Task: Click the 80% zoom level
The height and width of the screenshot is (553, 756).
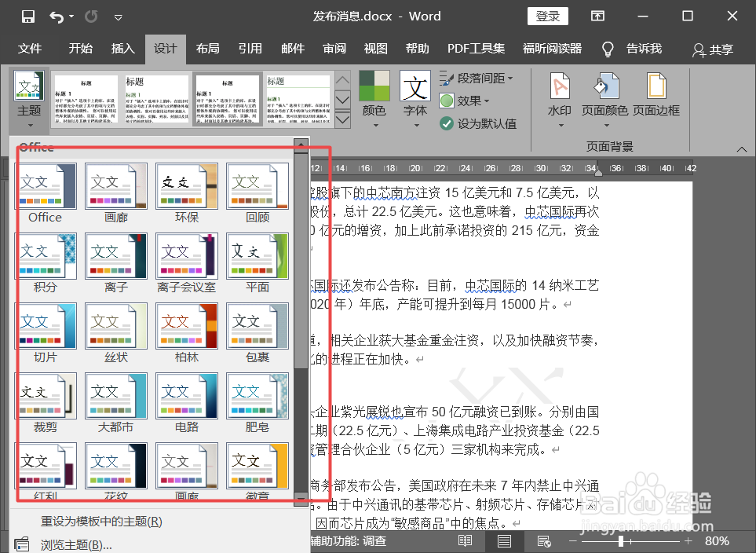Action: pyautogui.click(x=717, y=541)
